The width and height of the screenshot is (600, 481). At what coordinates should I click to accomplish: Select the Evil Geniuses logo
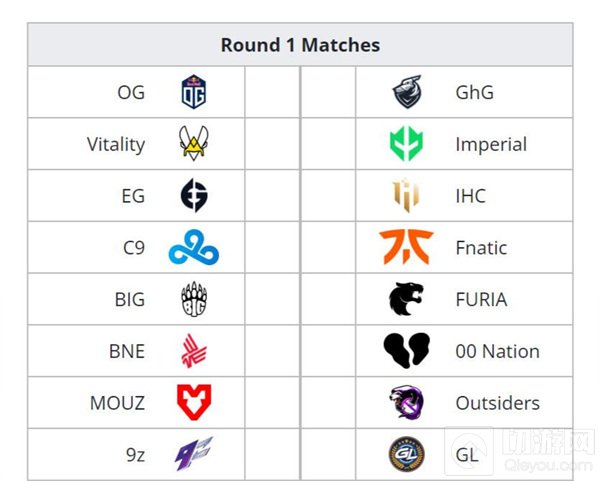(193, 196)
